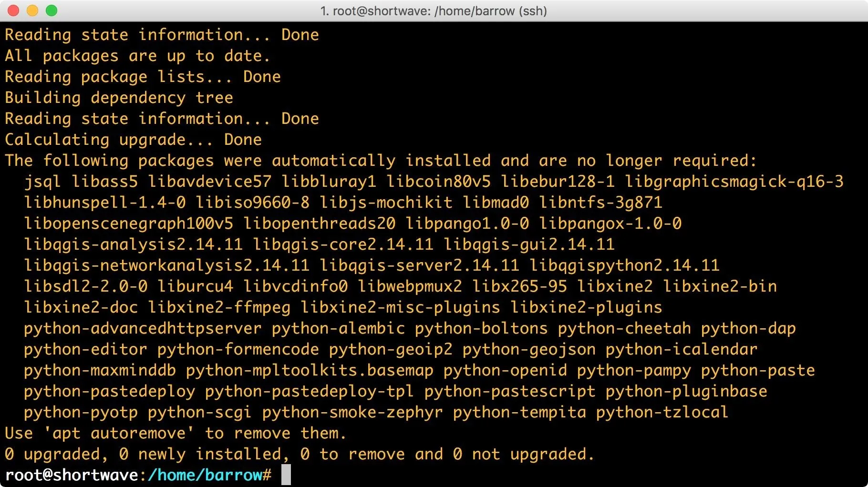Click package name 'python-mpltoolkits.basemap'
The width and height of the screenshot is (868, 487).
click(x=310, y=370)
